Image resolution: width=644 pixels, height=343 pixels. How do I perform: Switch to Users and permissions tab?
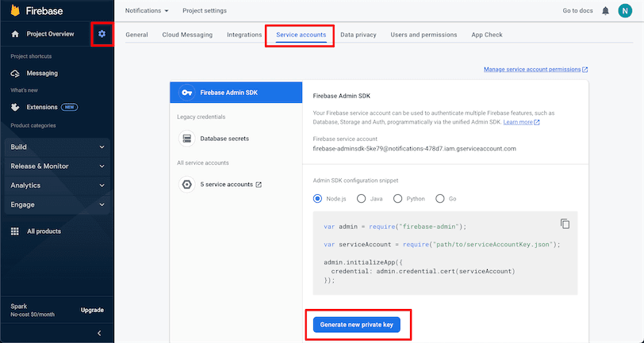tap(424, 35)
